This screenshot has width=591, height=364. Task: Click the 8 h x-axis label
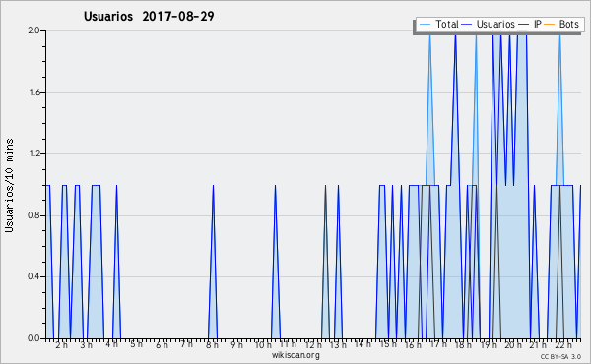pos(212,345)
